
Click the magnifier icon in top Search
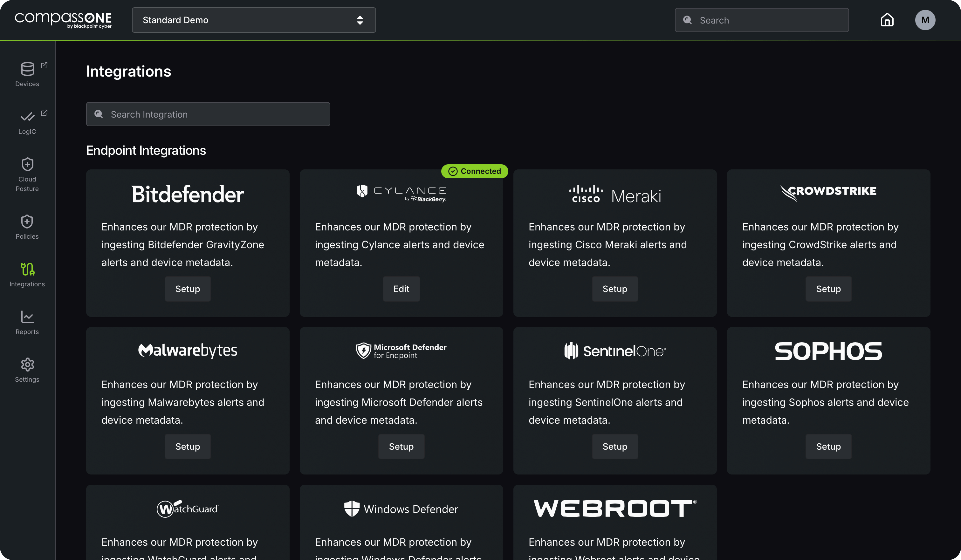(688, 20)
